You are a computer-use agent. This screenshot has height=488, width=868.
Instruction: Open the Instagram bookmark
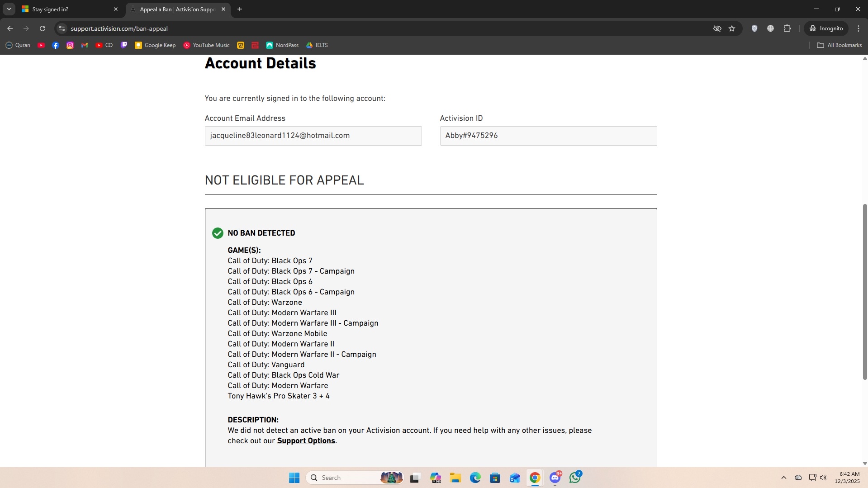pyautogui.click(x=70, y=45)
